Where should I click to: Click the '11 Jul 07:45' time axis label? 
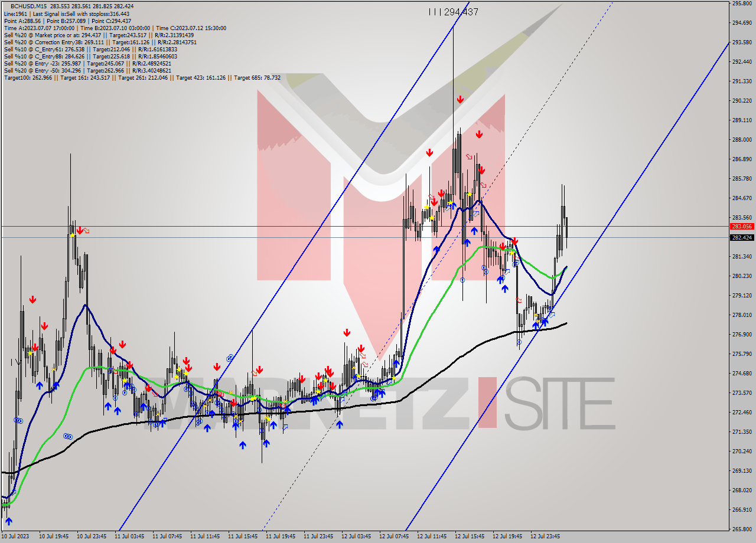point(167,537)
